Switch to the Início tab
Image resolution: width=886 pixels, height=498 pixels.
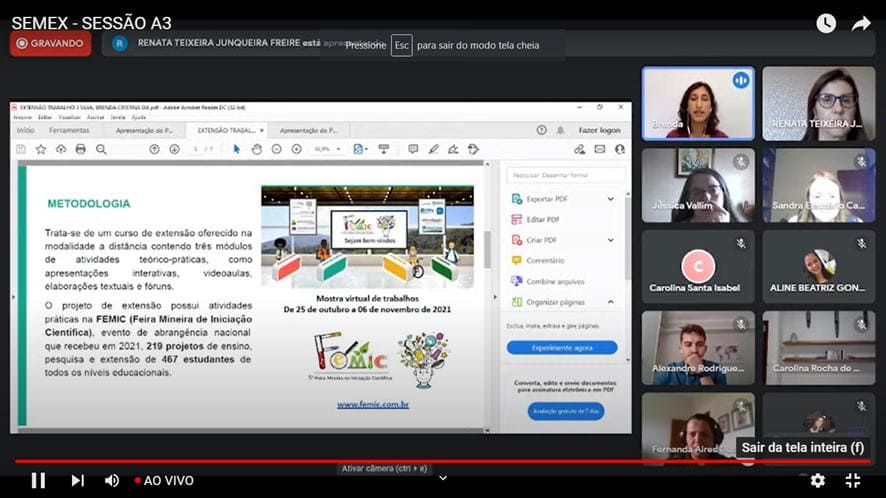click(x=25, y=131)
